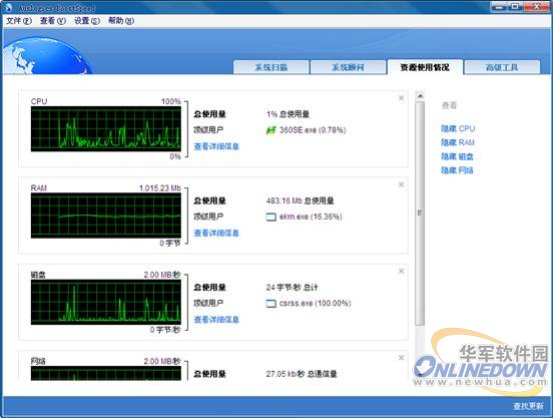Open 查看详细信息 link under CPU
553x418 pixels.
(217, 146)
